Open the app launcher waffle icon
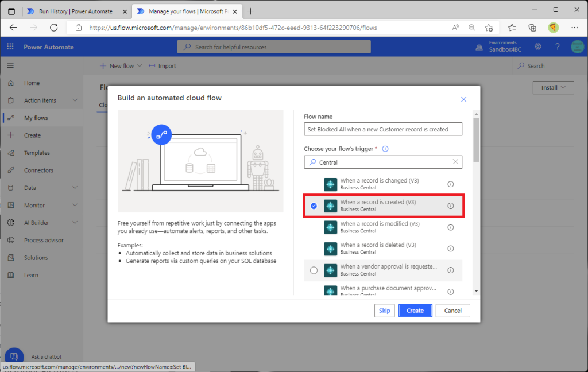 pos(10,46)
